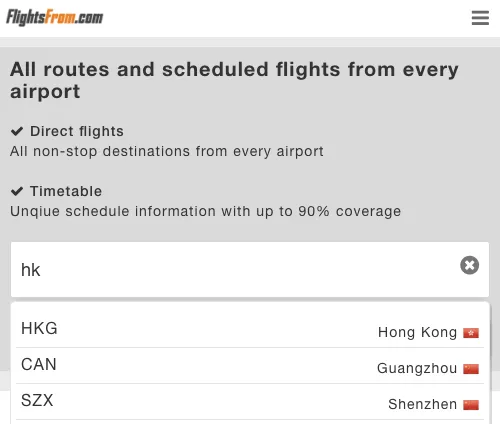Click the Direct flights heading

click(x=77, y=131)
